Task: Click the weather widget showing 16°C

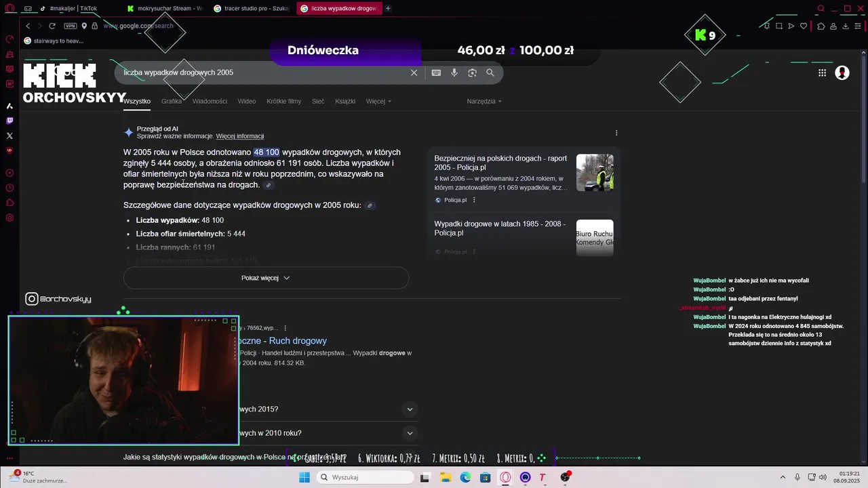Action: 37,477
